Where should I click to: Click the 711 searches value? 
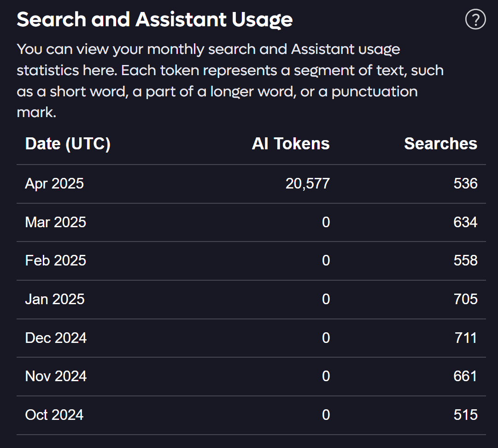[x=466, y=338]
